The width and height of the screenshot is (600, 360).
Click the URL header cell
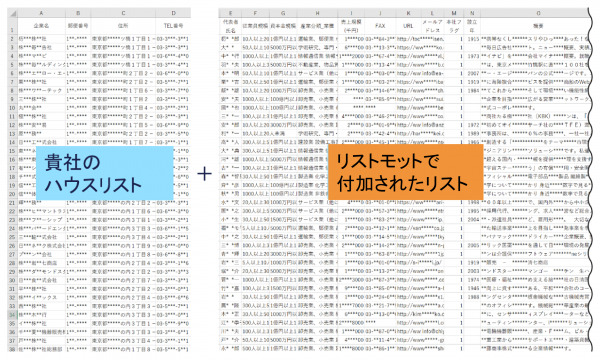pyautogui.click(x=408, y=26)
